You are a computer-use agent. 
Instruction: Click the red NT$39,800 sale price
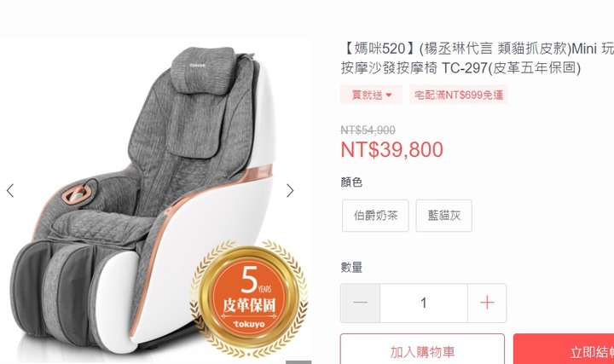(x=391, y=149)
